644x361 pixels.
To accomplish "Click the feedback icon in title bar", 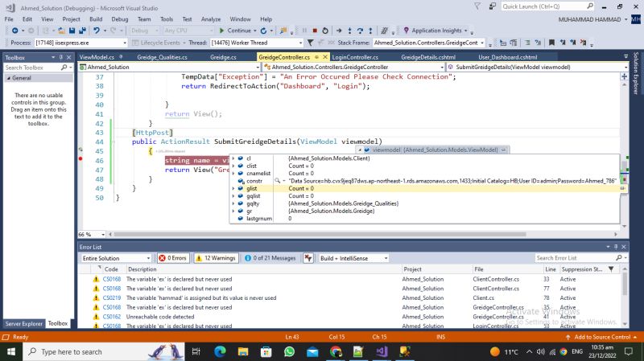I will coord(493,6).
